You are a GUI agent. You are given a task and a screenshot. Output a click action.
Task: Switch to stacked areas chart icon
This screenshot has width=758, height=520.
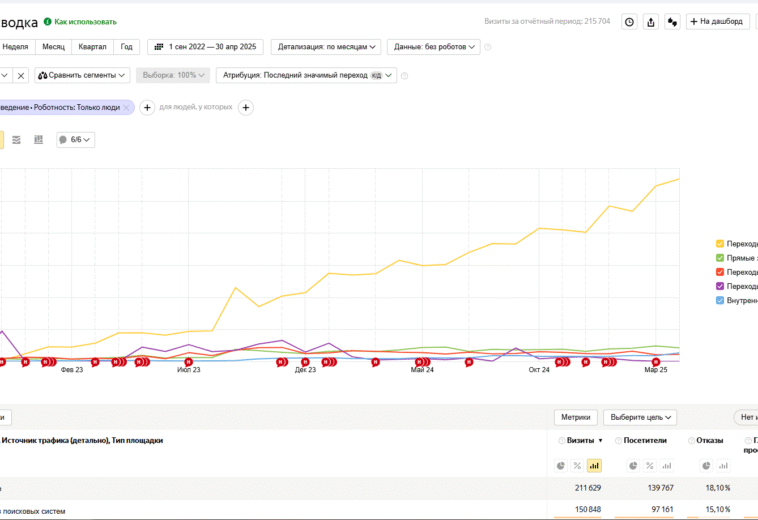(16, 140)
